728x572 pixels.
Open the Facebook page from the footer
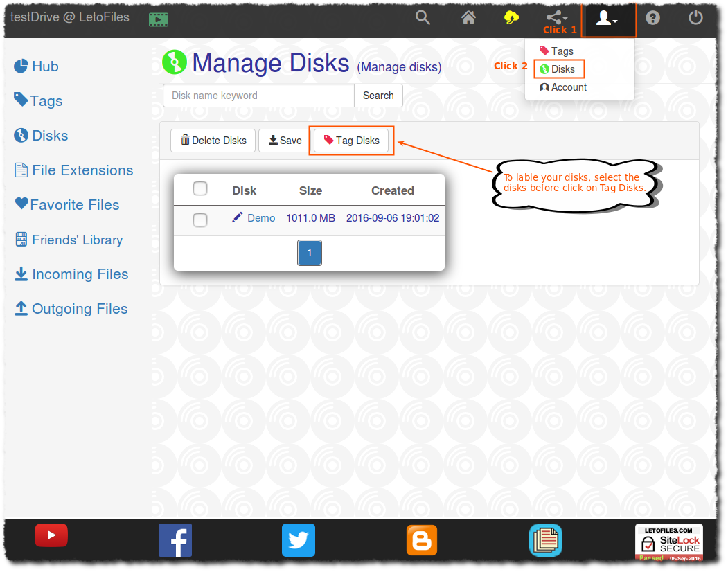[x=175, y=541]
